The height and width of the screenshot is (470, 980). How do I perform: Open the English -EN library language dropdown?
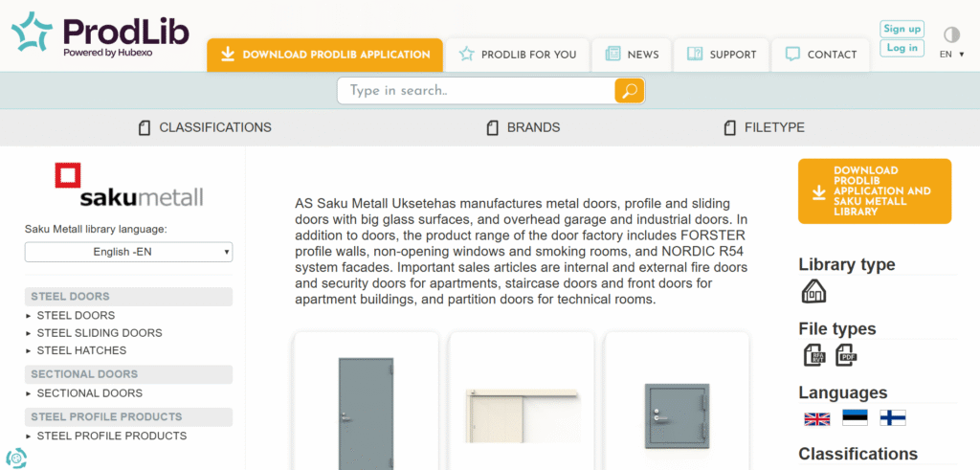click(129, 253)
